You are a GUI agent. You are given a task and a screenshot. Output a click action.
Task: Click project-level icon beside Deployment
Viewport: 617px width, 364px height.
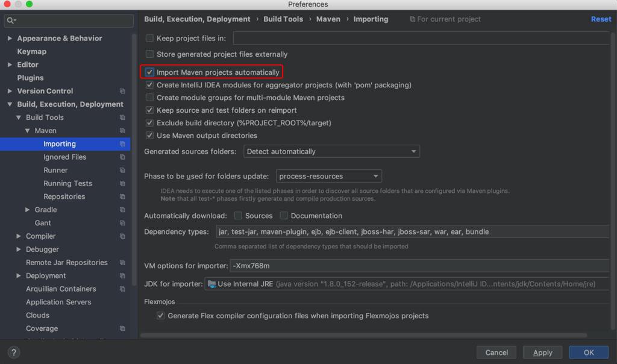(122, 275)
